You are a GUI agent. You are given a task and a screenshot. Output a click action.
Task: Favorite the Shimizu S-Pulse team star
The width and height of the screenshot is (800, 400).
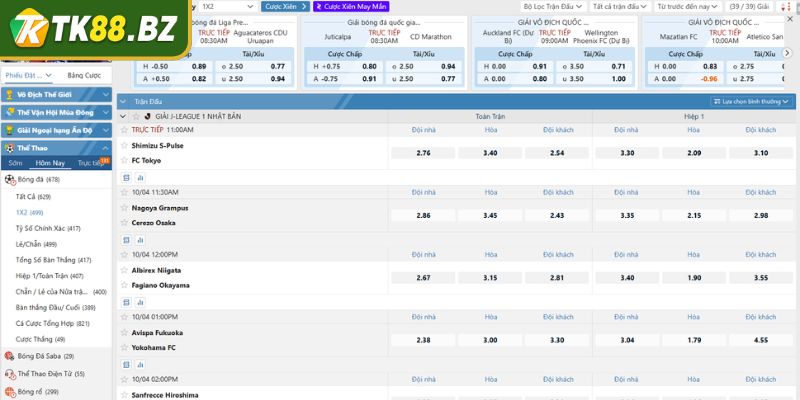coord(124,145)
